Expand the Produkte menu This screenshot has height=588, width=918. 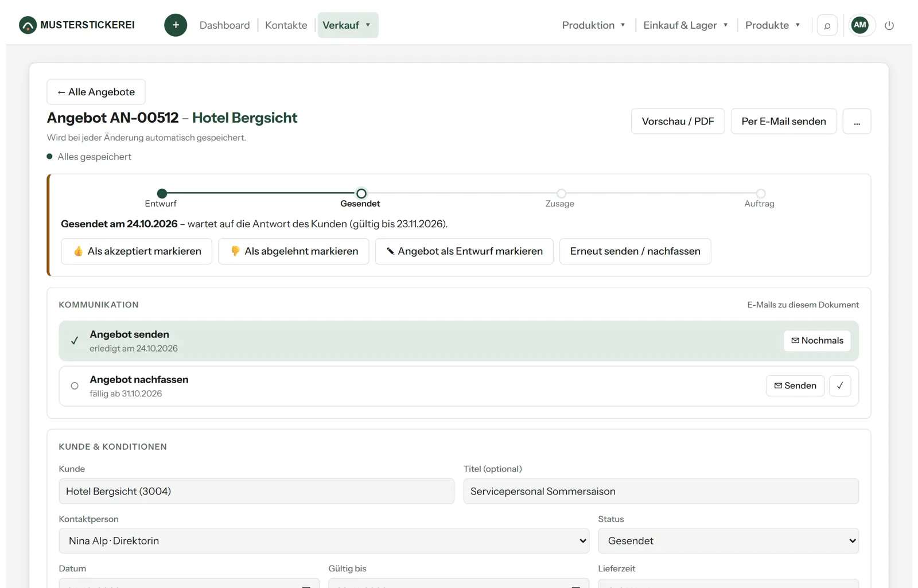(773, 25)
